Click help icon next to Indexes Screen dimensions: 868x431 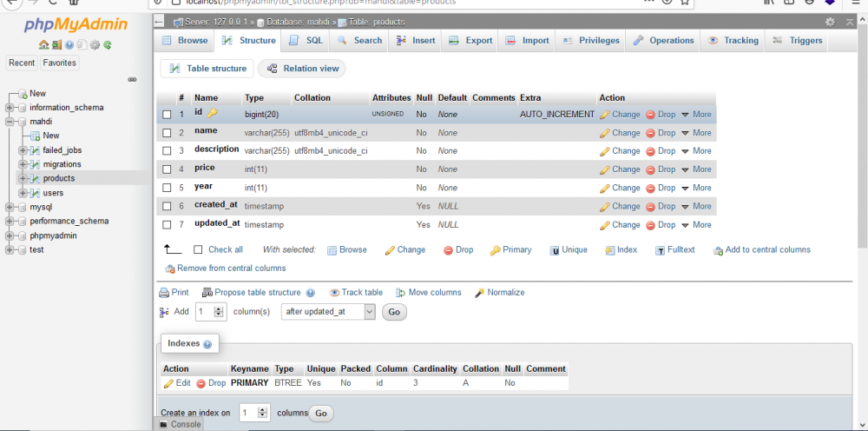207,344
